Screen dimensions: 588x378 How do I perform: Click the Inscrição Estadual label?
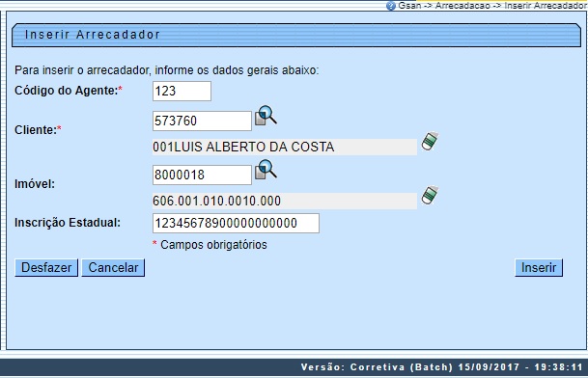[x=68, y=223]
